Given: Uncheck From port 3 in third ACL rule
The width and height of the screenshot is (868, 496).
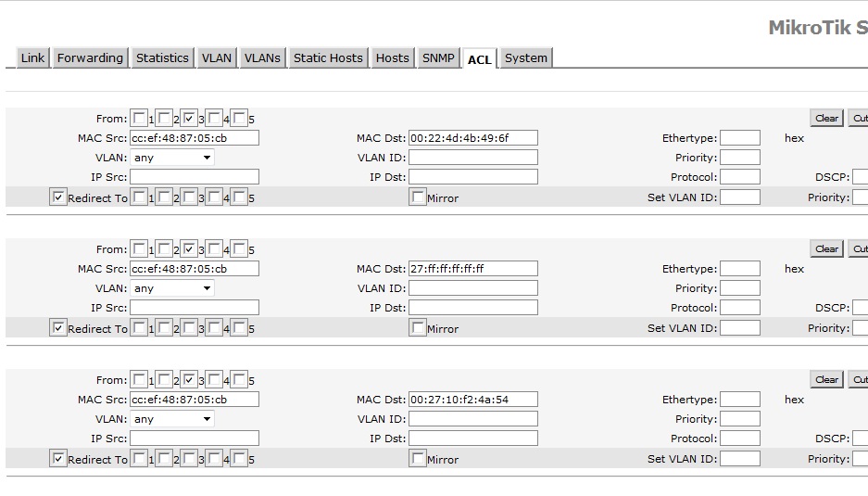Looking at the screenshot, I should [189, 379].
